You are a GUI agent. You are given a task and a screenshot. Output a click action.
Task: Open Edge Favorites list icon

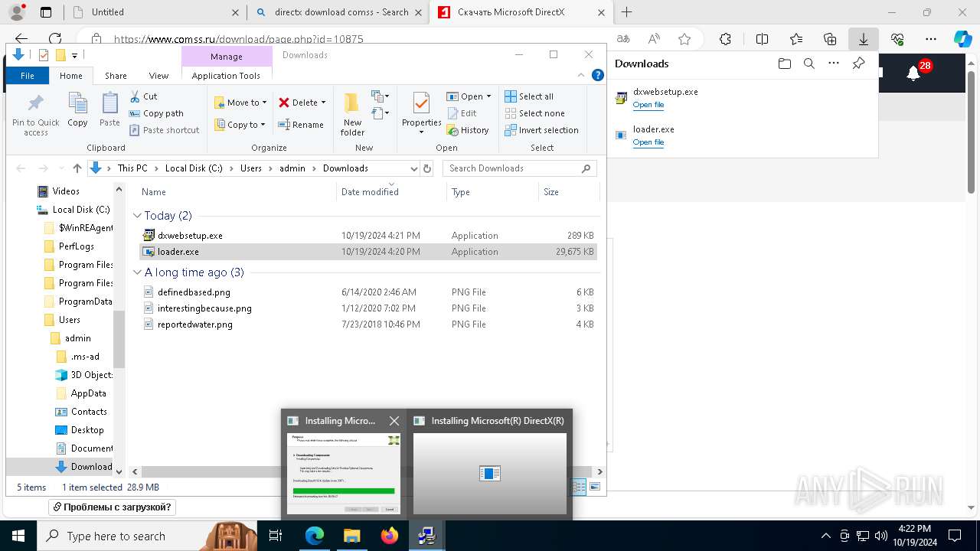(796, 39)
